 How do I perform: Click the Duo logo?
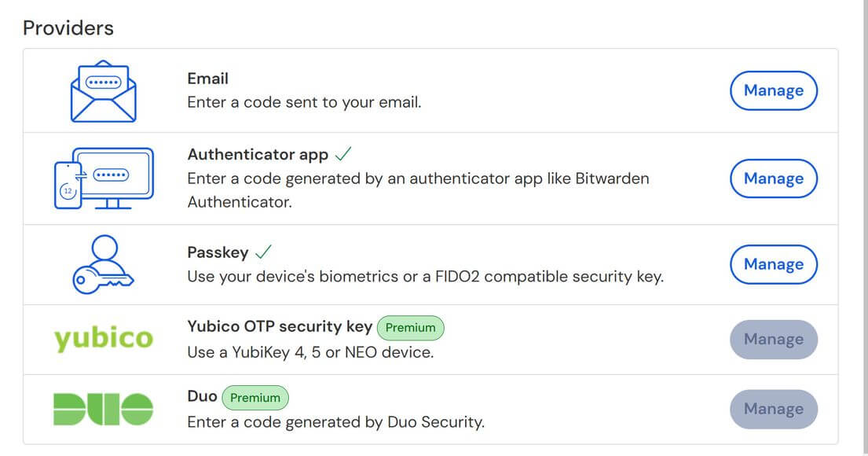104,409
